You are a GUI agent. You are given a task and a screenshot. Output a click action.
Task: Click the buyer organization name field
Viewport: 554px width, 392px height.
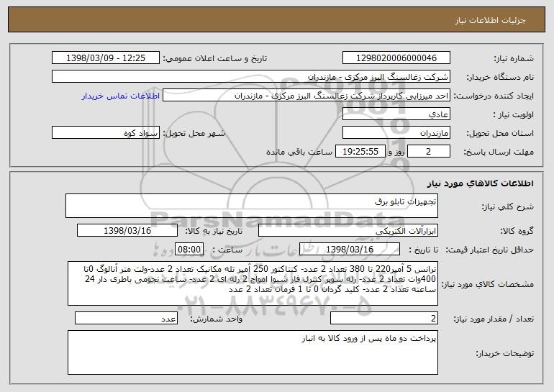click(251, 77)
